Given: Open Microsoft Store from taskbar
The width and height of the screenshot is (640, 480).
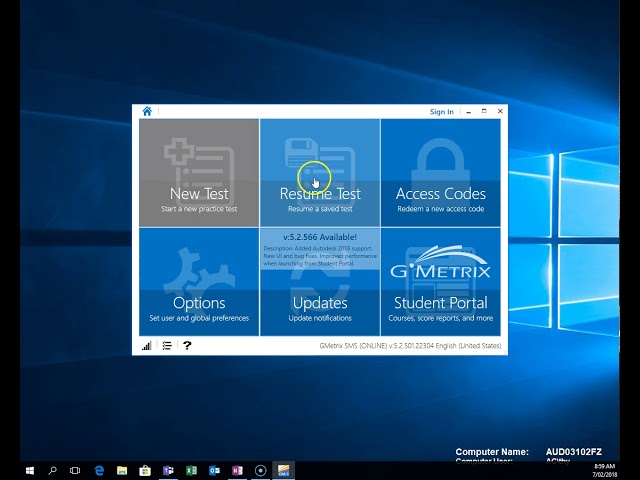Looking at the screenshot, I should (x=145, y=471).
